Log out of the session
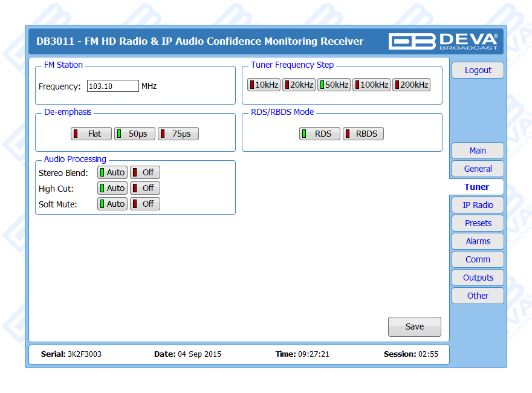532x393 pixels. (x=478, y=70)
